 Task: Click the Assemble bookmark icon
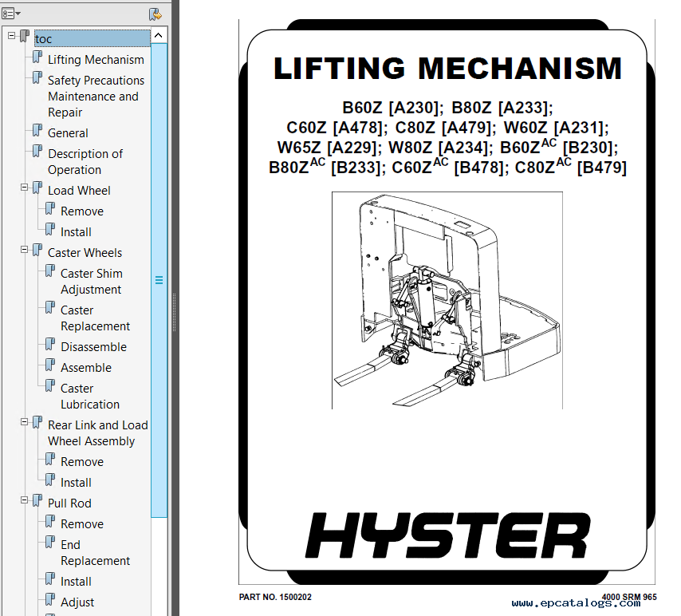point(50,365)
